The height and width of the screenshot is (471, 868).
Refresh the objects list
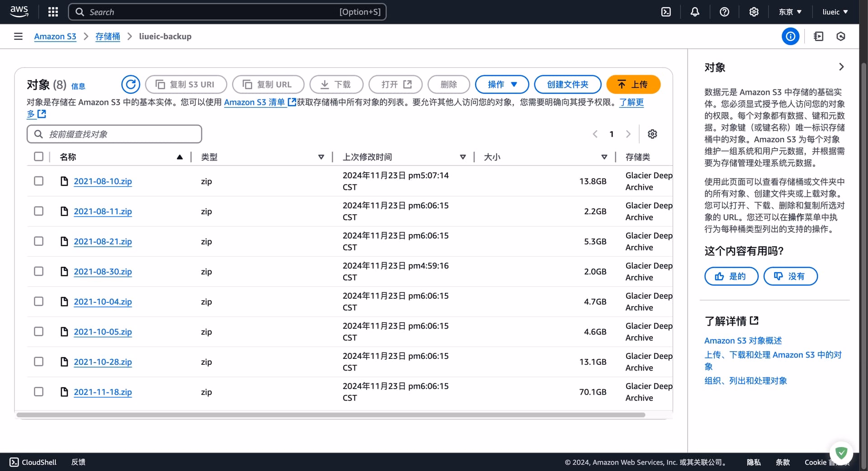pyautogui.click(x=131, y=84)
